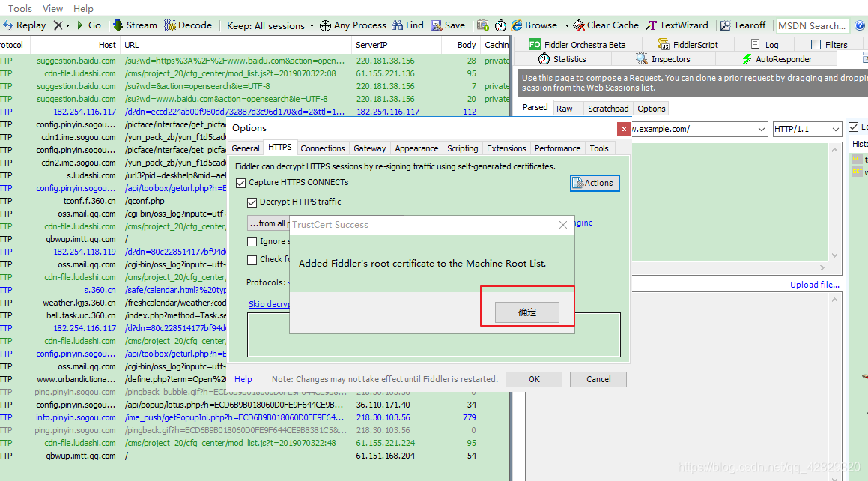Open the View menu

pos(52,9)
